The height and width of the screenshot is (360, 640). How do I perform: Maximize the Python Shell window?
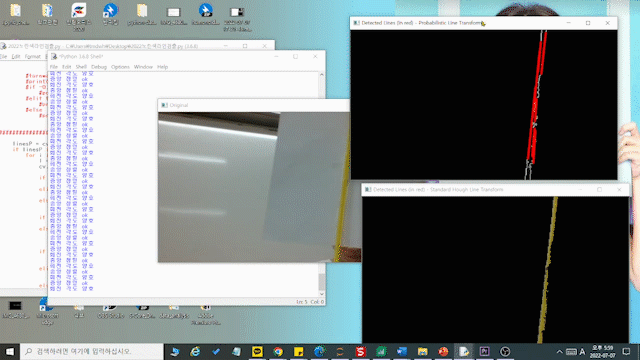pos(296,57)
